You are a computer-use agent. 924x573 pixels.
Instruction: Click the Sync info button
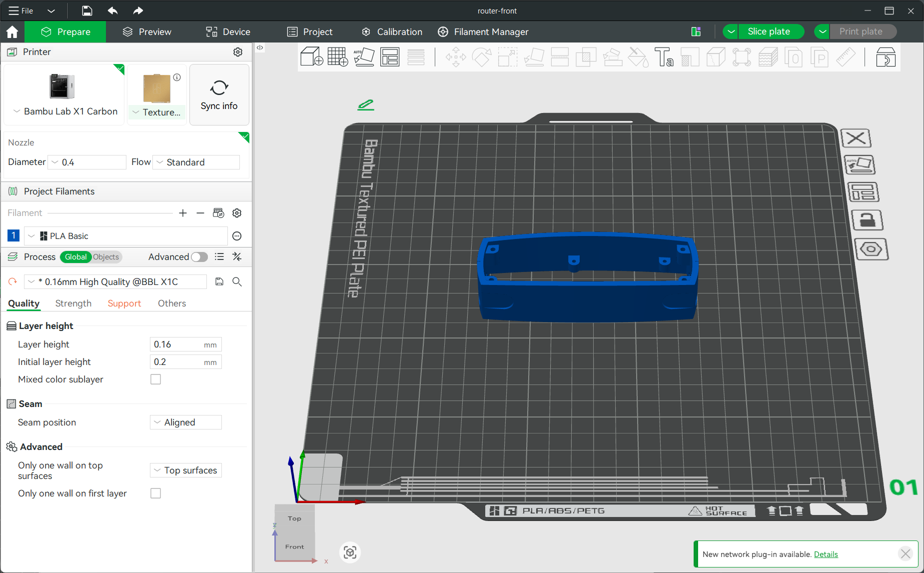pyautogui.click(x=219, y=94)
